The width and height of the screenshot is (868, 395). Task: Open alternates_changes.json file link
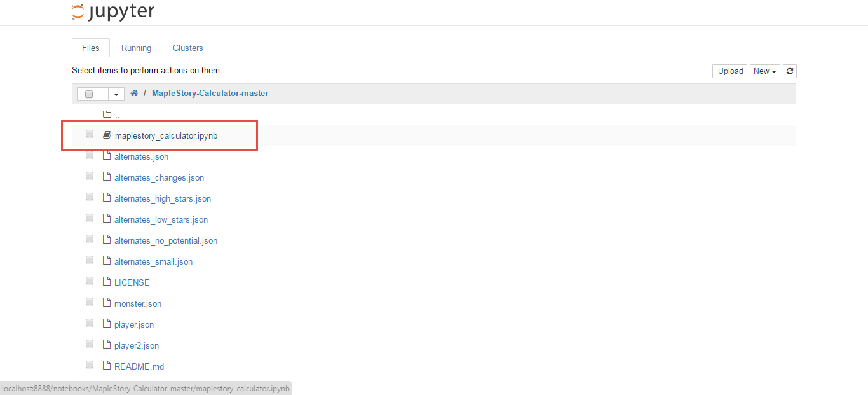(159, 177)
